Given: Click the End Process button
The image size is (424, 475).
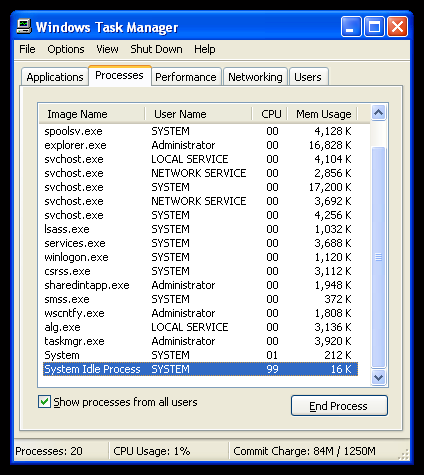Looking at the screenshot, I should (x=339, y=406).
